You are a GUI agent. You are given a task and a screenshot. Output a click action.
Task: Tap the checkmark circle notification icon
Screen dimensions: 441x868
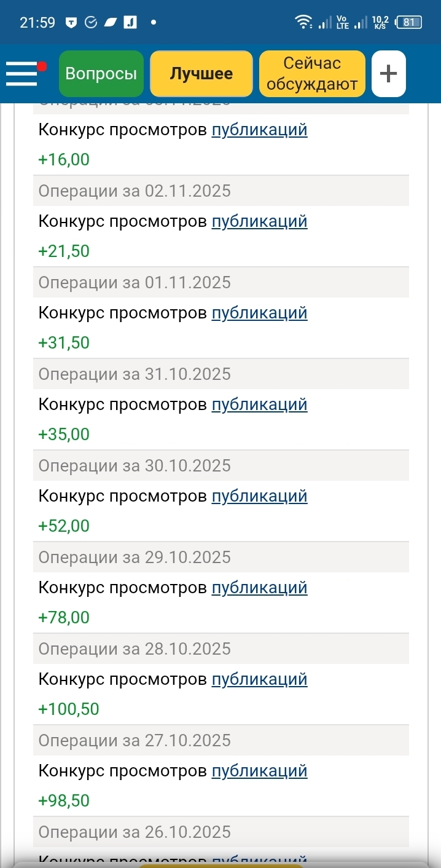(x=91, y=23)
